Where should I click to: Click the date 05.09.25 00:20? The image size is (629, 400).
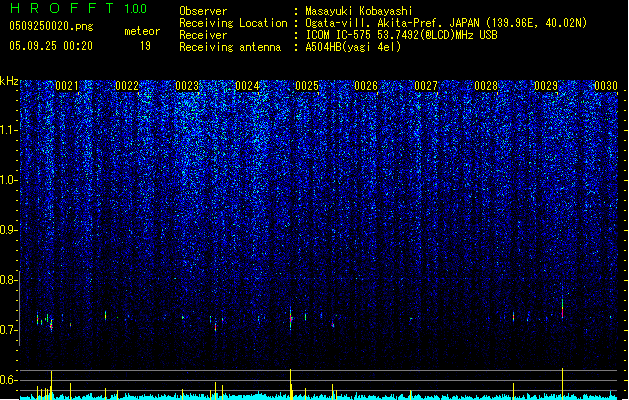coord(51,46)
